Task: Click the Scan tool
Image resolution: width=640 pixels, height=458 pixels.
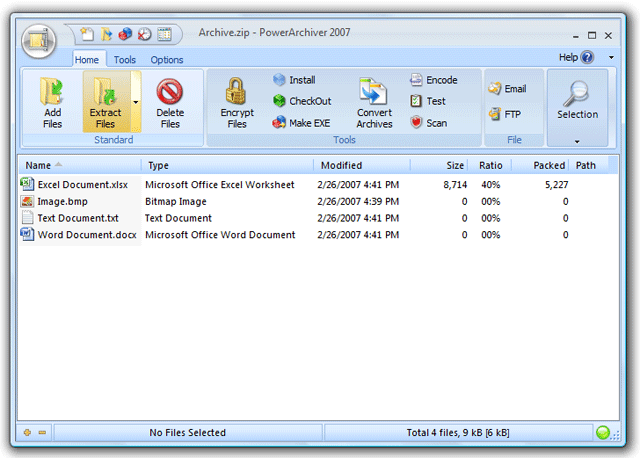Action: tap(428, 122)
